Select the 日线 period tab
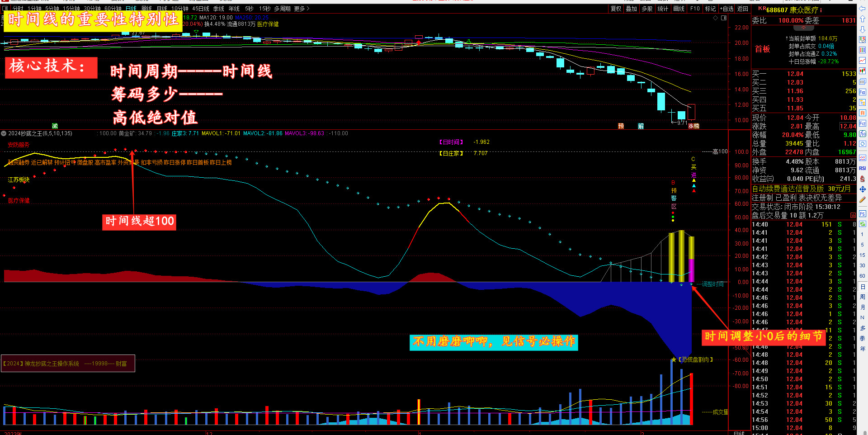 [131, 9]
